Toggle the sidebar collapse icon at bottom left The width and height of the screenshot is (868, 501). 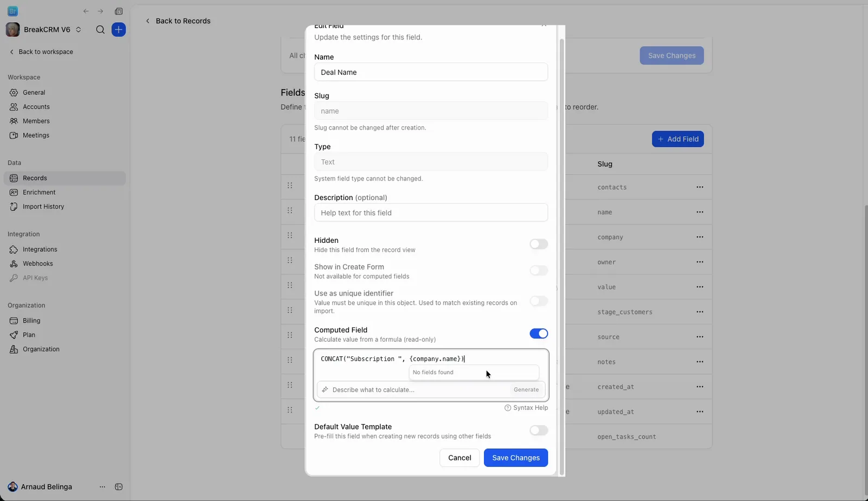click(x=119, y=487)
